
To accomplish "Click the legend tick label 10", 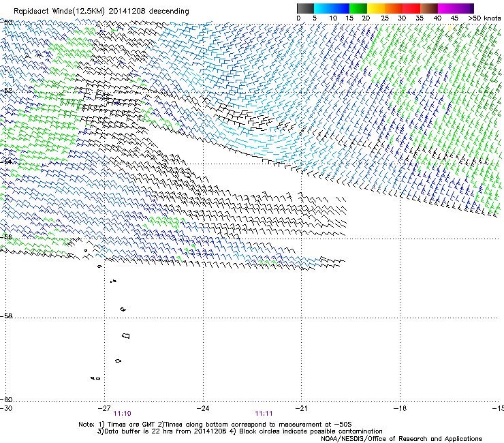I will 333,18.
